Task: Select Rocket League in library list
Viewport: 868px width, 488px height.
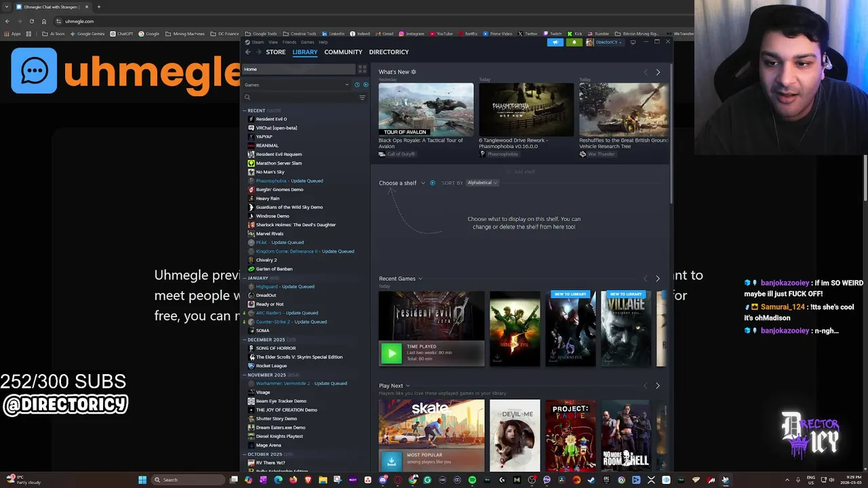Action: tap(271, 366)
